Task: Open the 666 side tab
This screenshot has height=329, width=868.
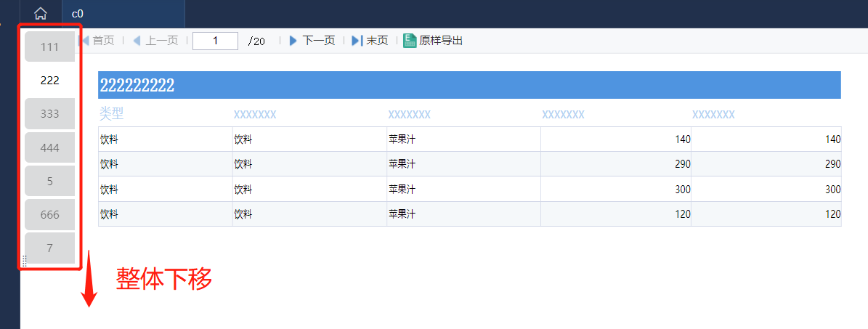Action: click(50, 215)
